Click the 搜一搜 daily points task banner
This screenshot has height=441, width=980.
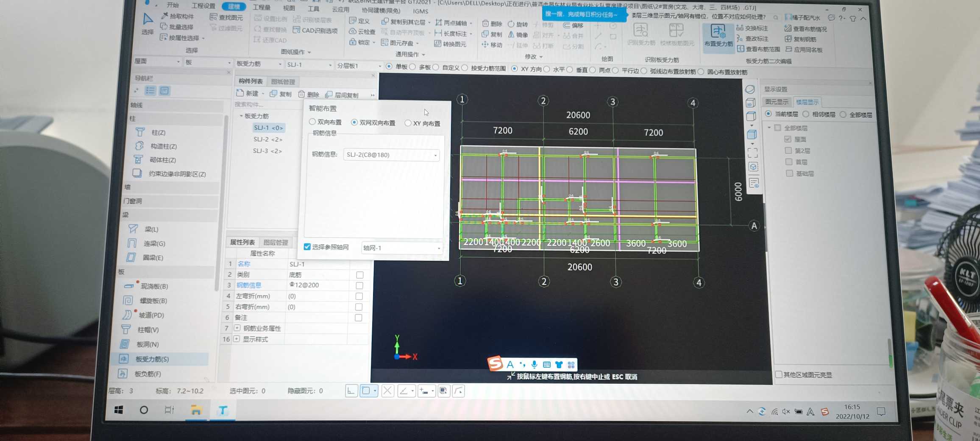[x=583, y=14]
